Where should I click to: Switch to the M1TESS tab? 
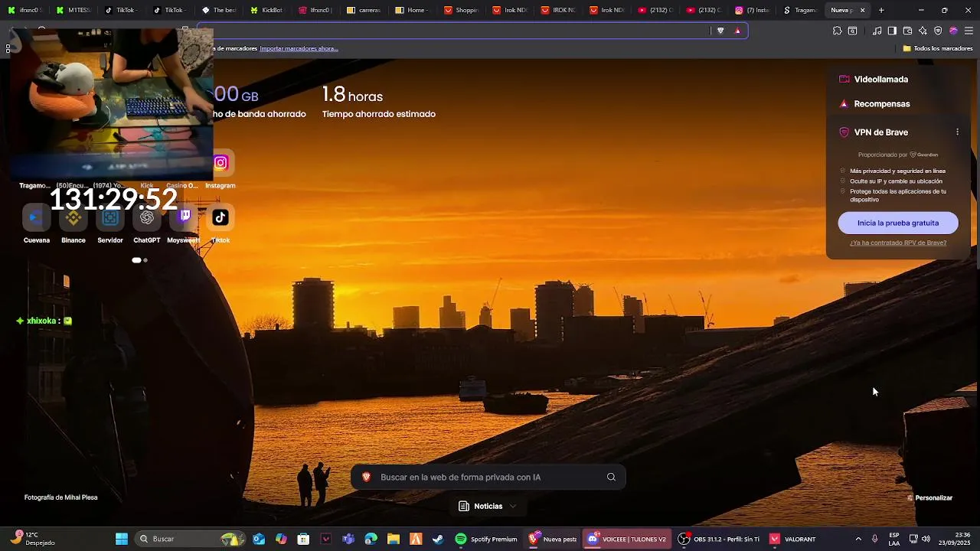click(73, 10)
